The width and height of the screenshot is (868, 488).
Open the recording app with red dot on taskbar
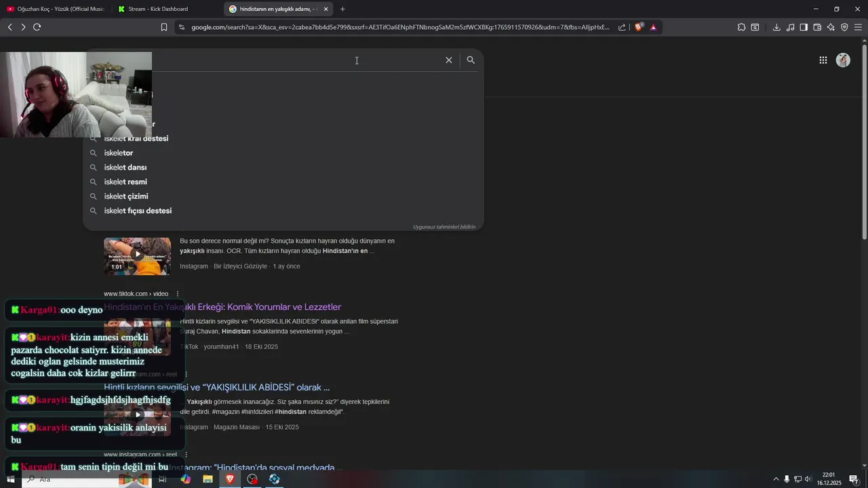tap(252, 479)
